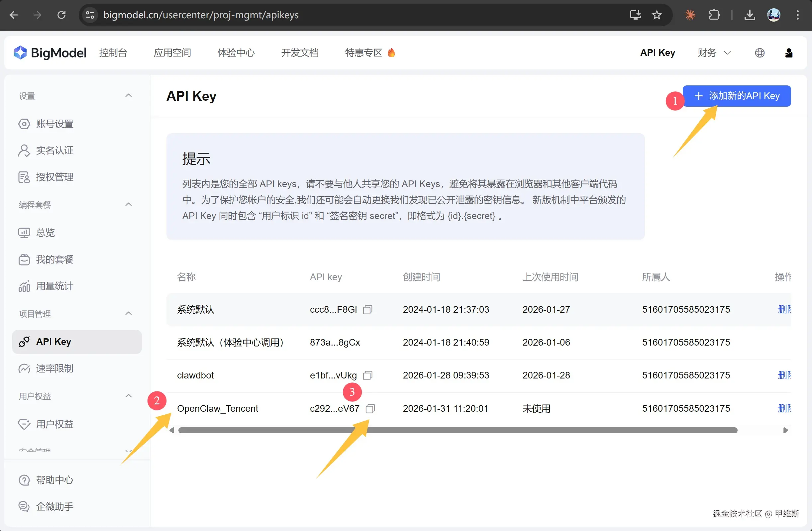Open 体验中心 in the top navigation
The height and width of the screenshot is (531, 812).
tap(236, 53)
